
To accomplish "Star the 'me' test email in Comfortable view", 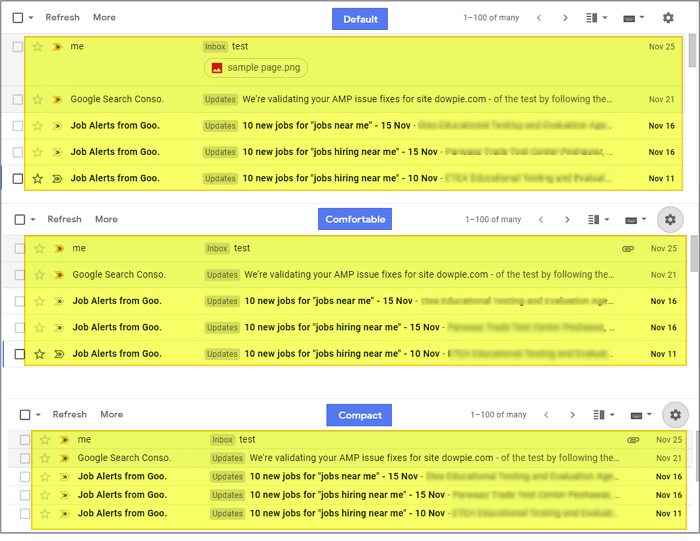I will 39,248.
